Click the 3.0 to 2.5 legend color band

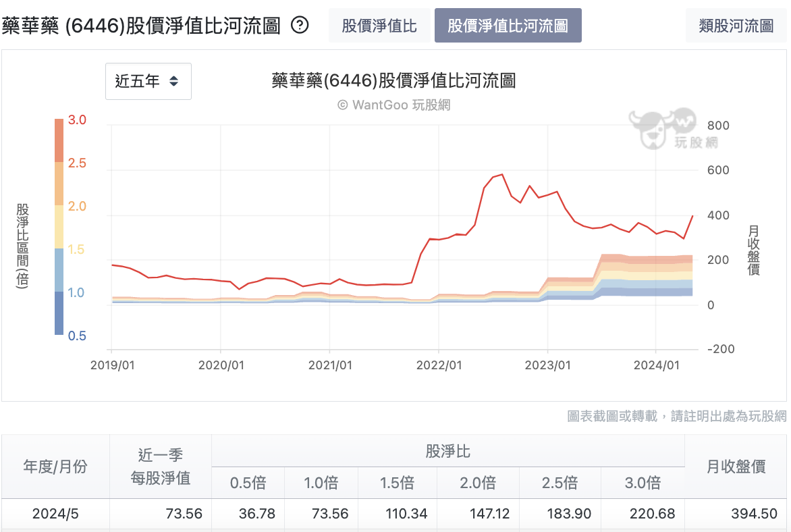tap(59, 140)
